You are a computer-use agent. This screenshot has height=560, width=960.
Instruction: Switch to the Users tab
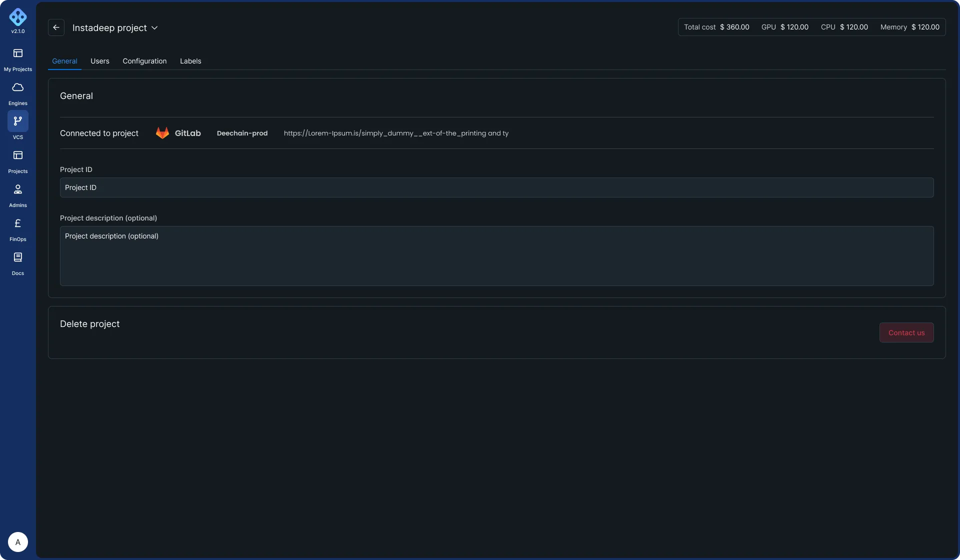pyautogui.click(x=99, y=61)
